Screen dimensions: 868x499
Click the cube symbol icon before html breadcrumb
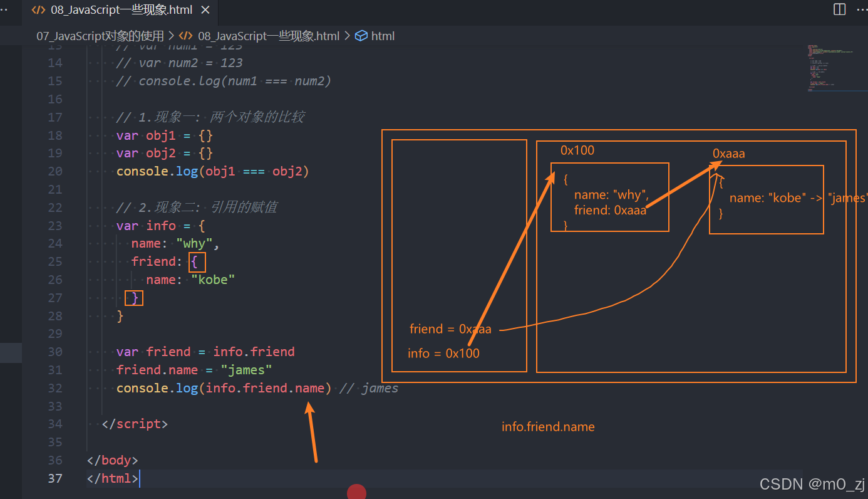point(361,36)
